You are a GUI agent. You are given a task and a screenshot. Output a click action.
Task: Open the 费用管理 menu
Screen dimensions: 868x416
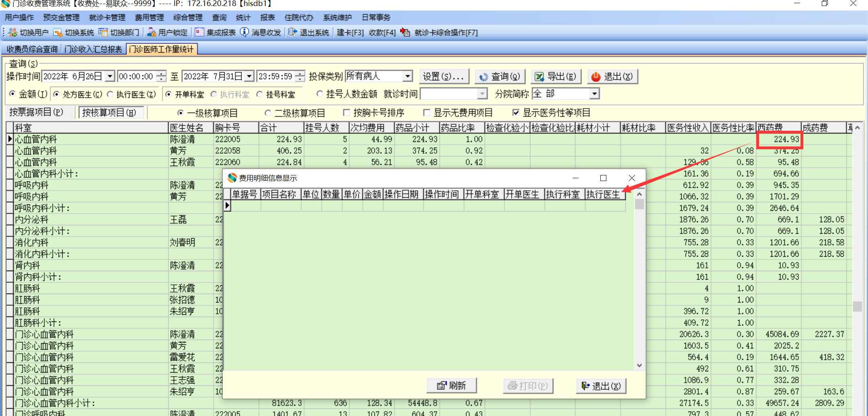pyautogui.click(x=149, y=17)
